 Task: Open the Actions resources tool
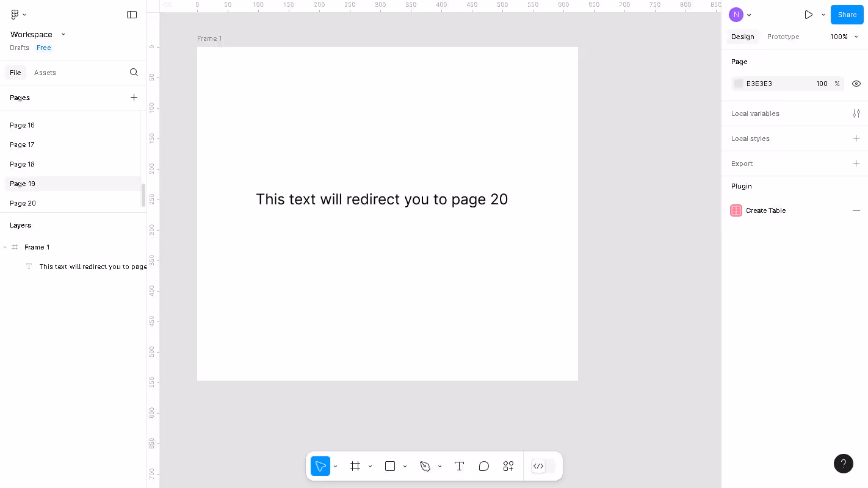pos(508,466)
